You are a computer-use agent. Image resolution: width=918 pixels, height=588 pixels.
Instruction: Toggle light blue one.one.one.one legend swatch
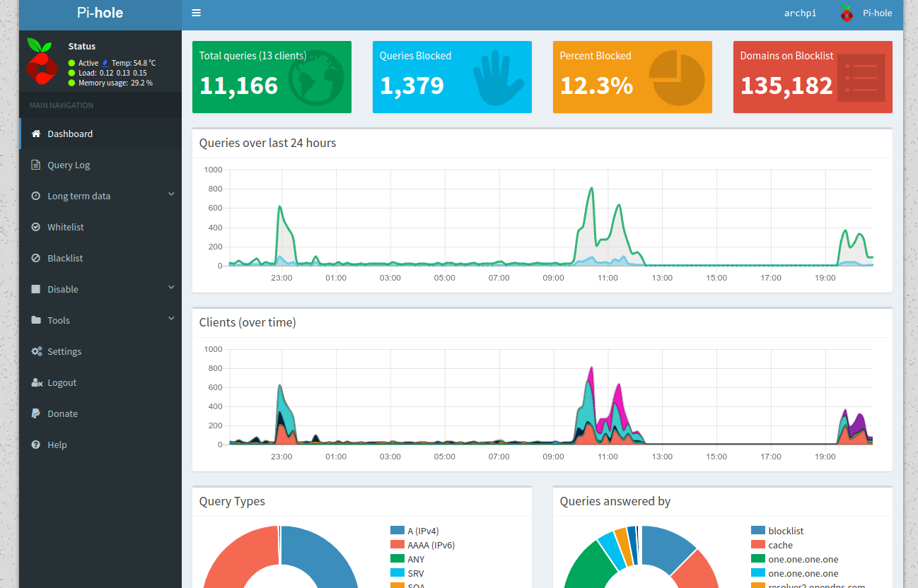757,572
